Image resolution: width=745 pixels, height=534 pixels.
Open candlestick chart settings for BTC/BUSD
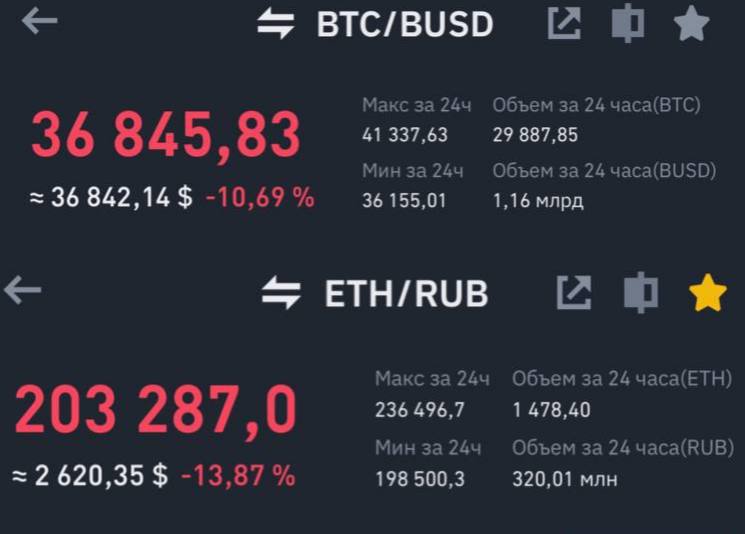coord(628,23)
